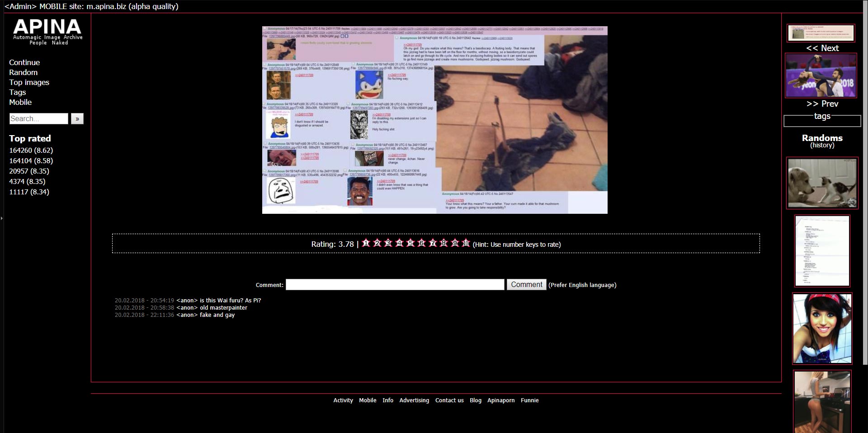Open the figure skating thumbnail
This screenshot has width=868, height=433.
[821, 75]
